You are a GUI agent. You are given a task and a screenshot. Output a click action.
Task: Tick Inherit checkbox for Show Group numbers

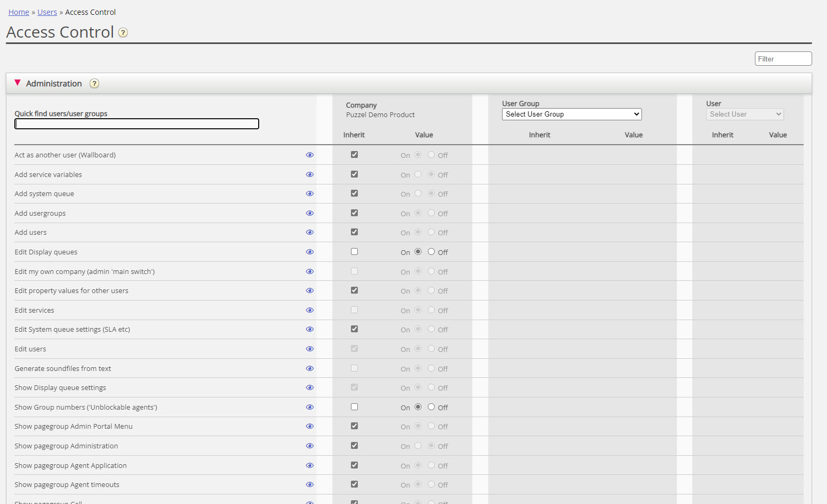tap(354, 407)
